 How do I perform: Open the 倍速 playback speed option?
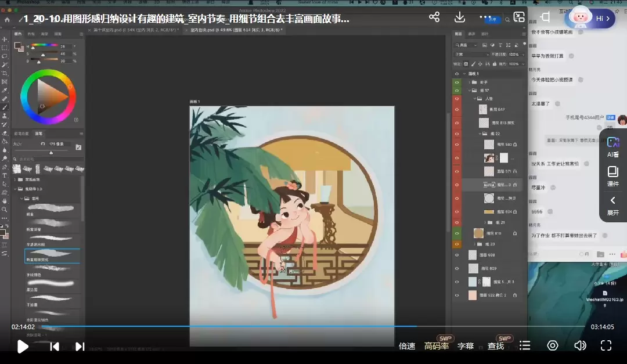click(x=407, y=346)
